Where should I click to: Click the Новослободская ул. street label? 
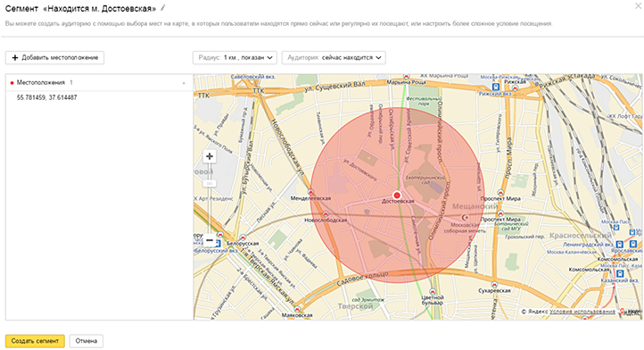pyautogui.click(x=287, y=148)
